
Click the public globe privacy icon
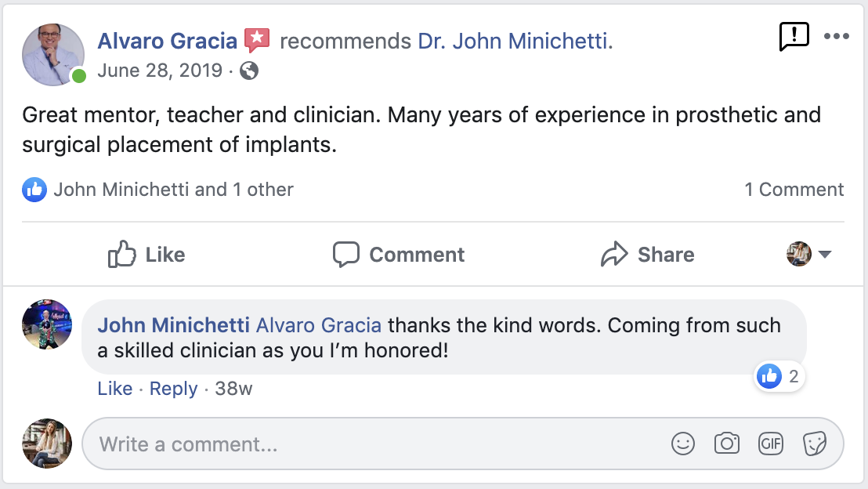249,71
